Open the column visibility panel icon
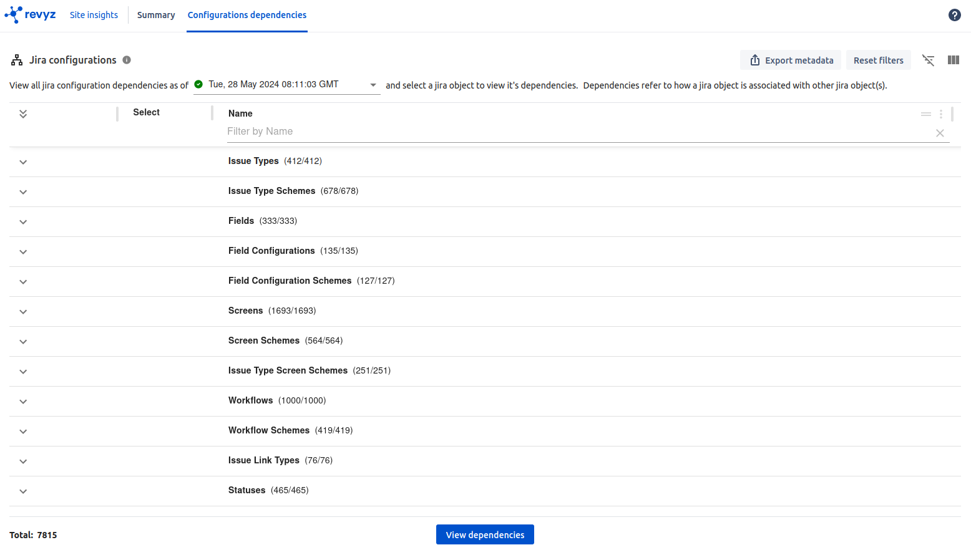Screen dimensions: 971x560 point(953,60)
